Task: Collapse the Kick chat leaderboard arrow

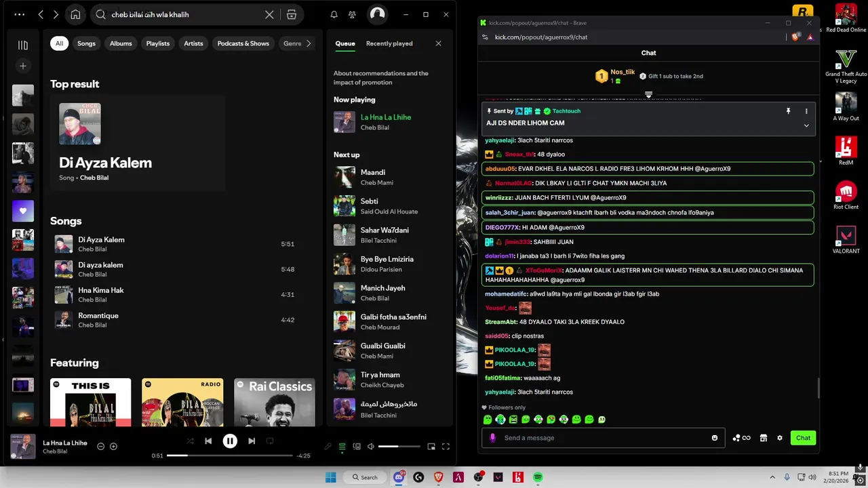Action: click(648, 95)
